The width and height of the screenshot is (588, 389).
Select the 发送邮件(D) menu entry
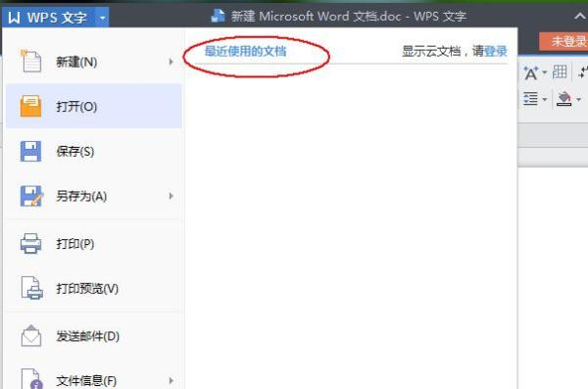click(x=94, y=336)
